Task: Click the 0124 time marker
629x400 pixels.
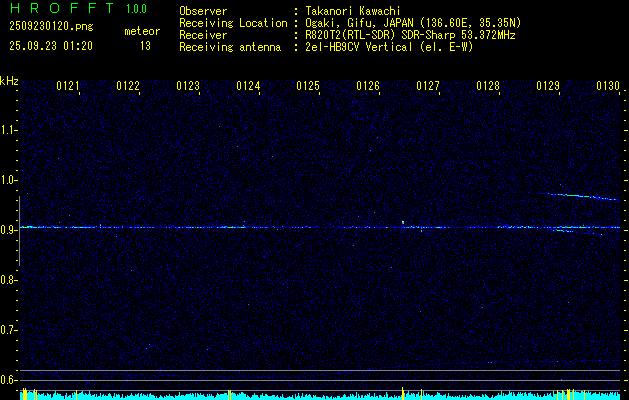Action: coord(248,85)
